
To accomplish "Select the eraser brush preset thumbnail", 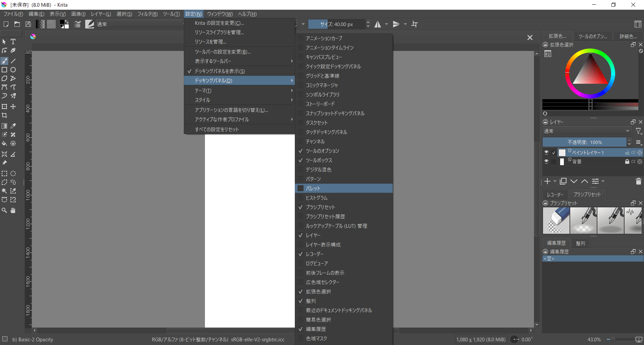I will point(556,220).
